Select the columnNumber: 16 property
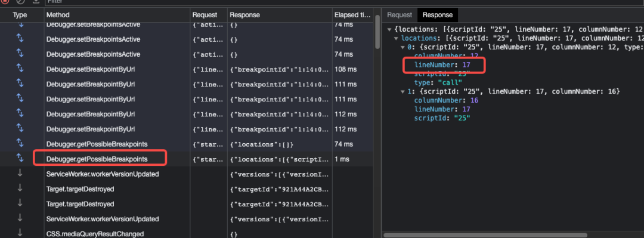Viewport: 644px width, 238px height. pyautogui.click(x=446, y=100)
